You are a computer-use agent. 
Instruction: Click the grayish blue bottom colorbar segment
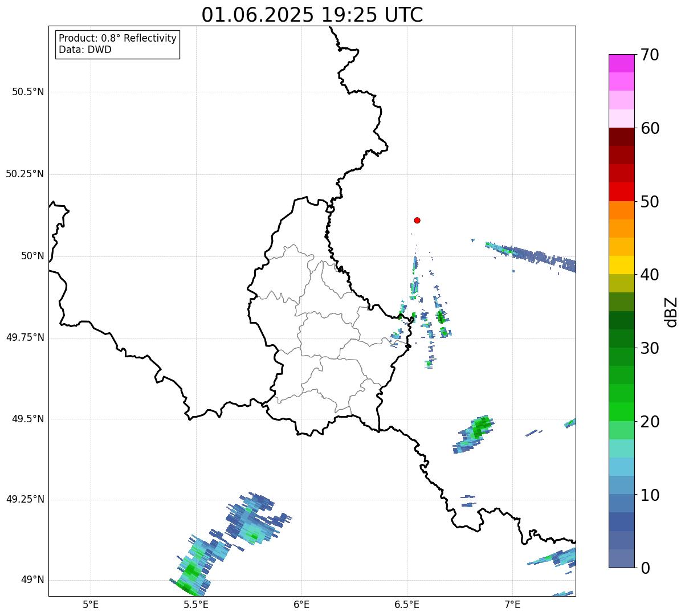pyautogui.click(x=621, y=558)
